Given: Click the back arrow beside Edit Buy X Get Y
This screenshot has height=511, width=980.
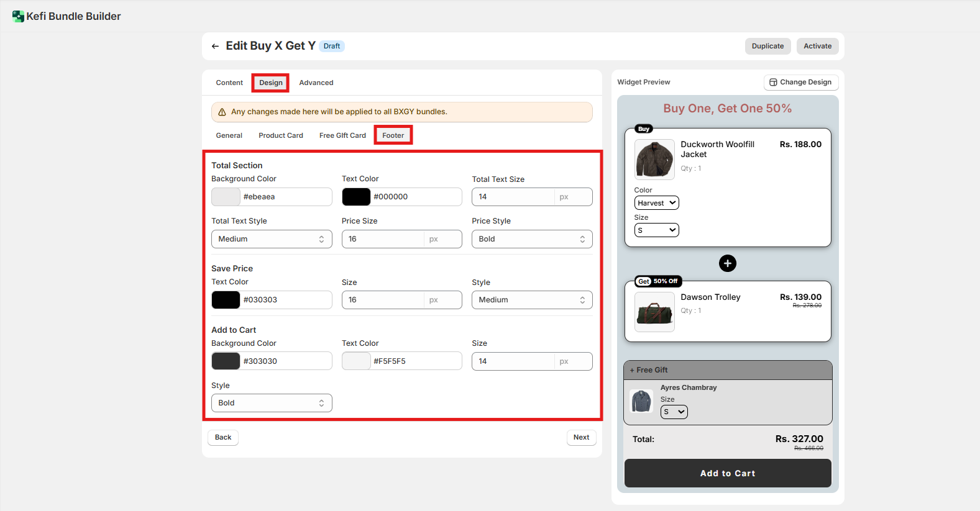Looking at the screenshot, I should click(215, 46).
